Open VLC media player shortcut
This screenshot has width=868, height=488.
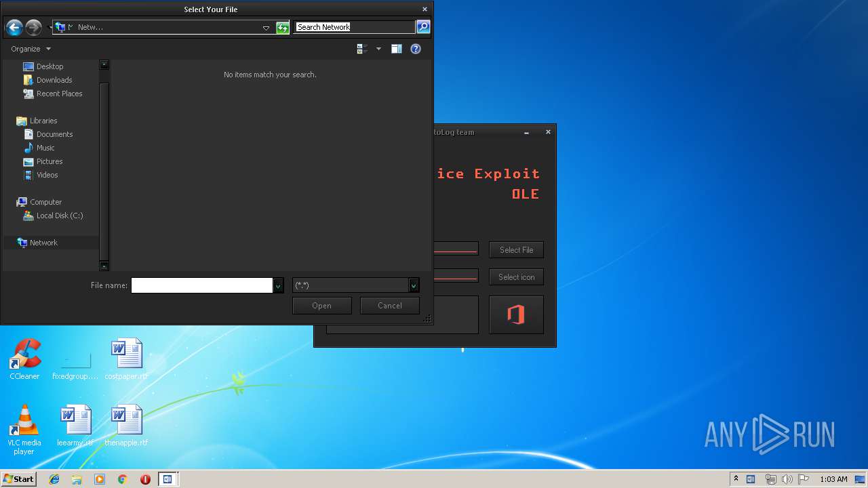pyautogui.click(x=24, y=430)
